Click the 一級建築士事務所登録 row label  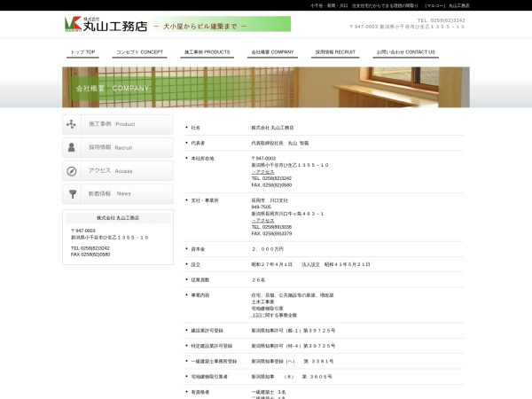[x=214, y=362]
